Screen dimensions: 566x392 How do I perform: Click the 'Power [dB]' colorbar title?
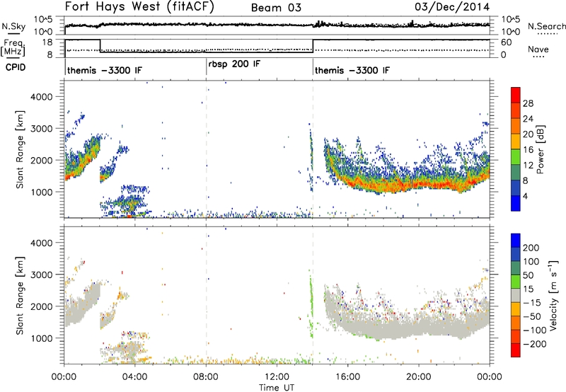540,149
